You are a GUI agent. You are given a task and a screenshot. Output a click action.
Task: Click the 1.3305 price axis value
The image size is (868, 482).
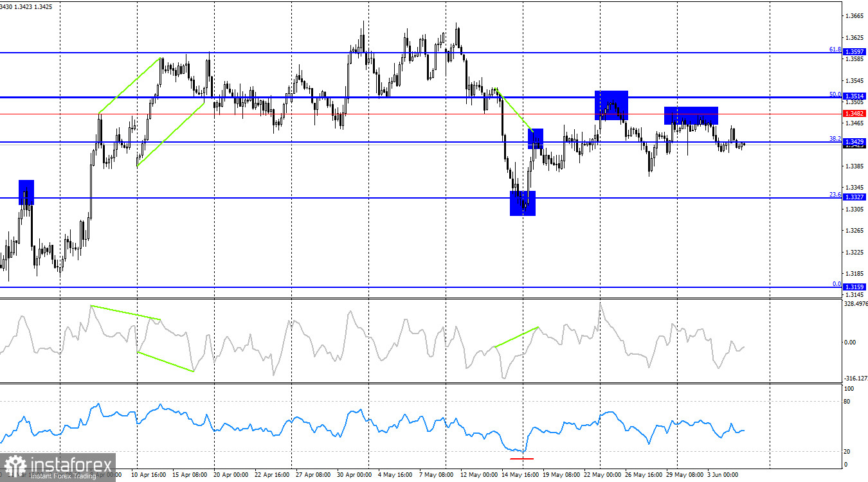pyautogui.click(x=854, y=210)
